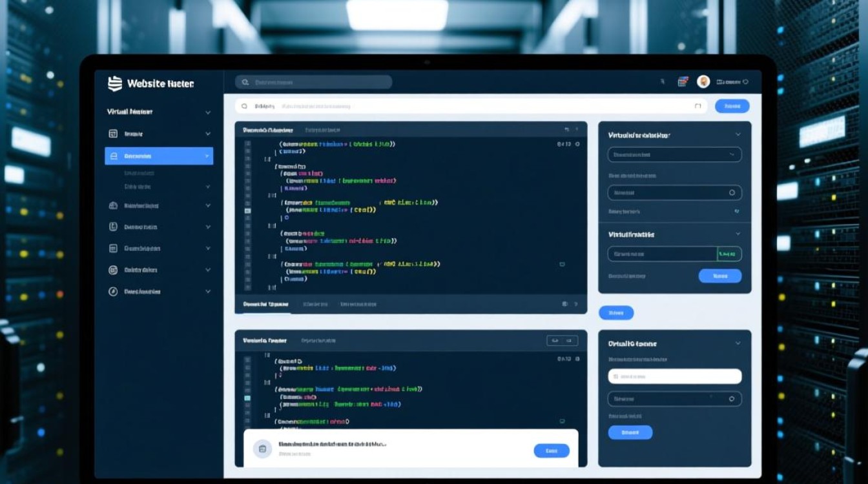Toggle the highlighted gutter marker in the top code editor

247,210
